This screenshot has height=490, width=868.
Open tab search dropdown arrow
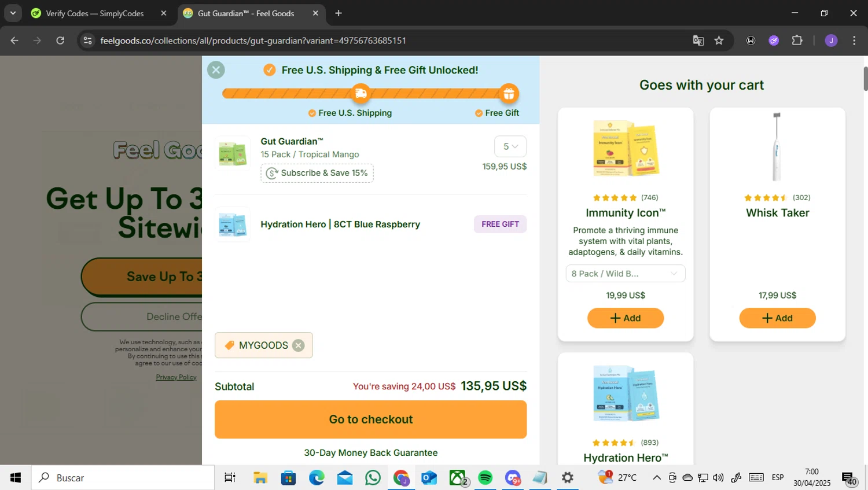[13, 13]
